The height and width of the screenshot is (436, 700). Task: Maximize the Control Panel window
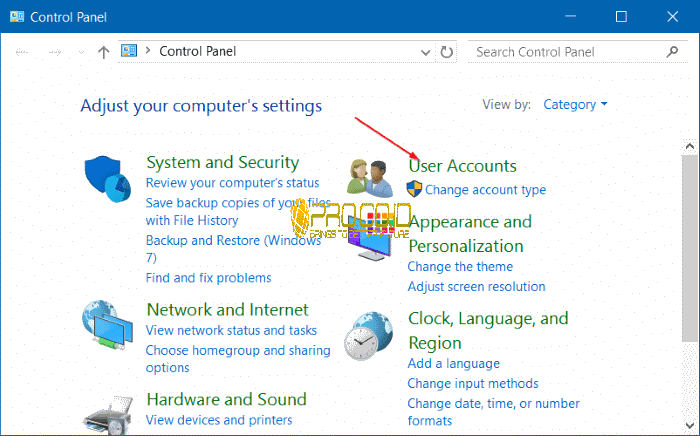click(621, 17)
